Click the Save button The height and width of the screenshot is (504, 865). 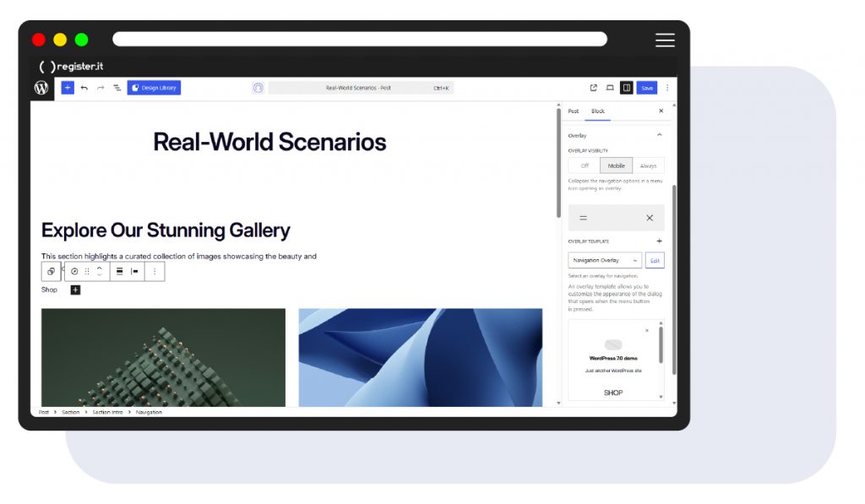pos(646,88)
